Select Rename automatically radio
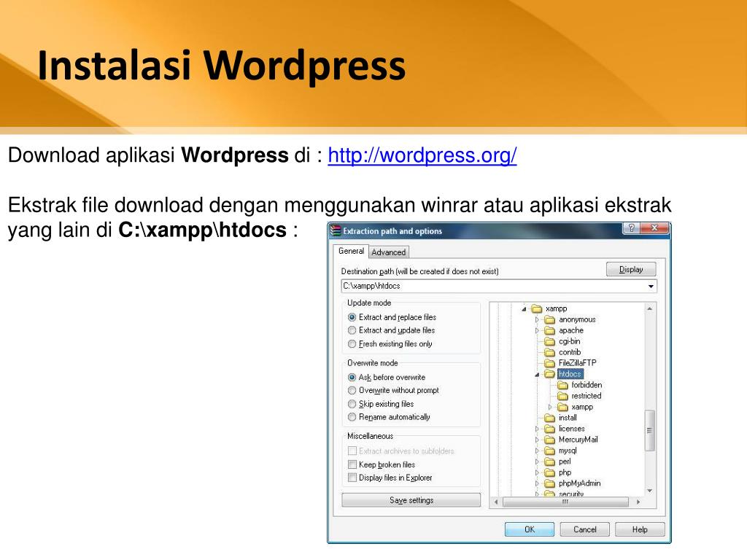The height and width of the screenshot is (560, 747). 352,416
